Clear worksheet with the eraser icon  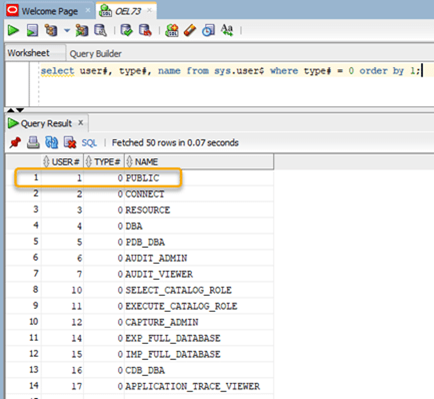(190, 30)
